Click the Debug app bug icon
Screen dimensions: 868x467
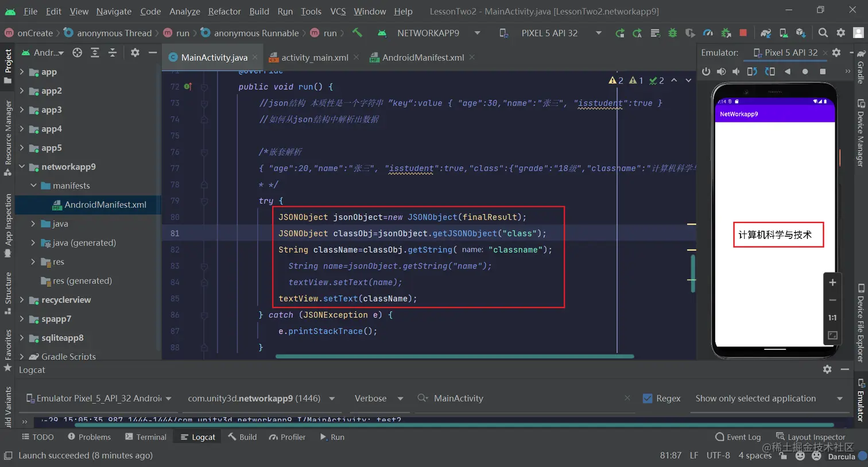673,33
